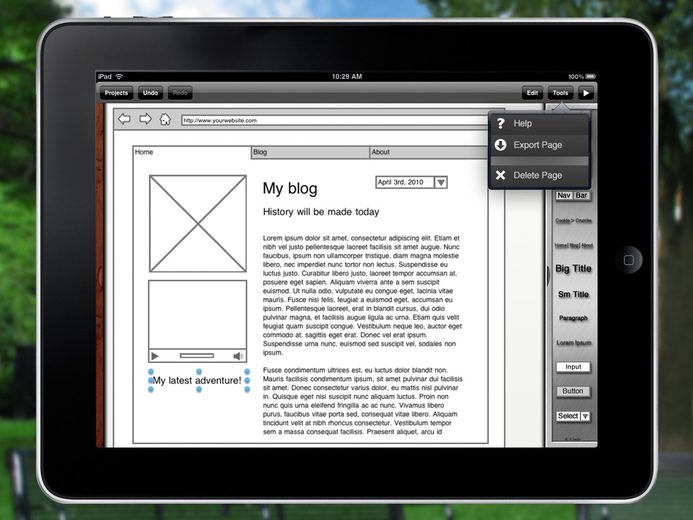The width and height of the screenshot is (693, 520).
Task: Switch to the Home tab in the mockup
Action: click(x=192, y=152)
